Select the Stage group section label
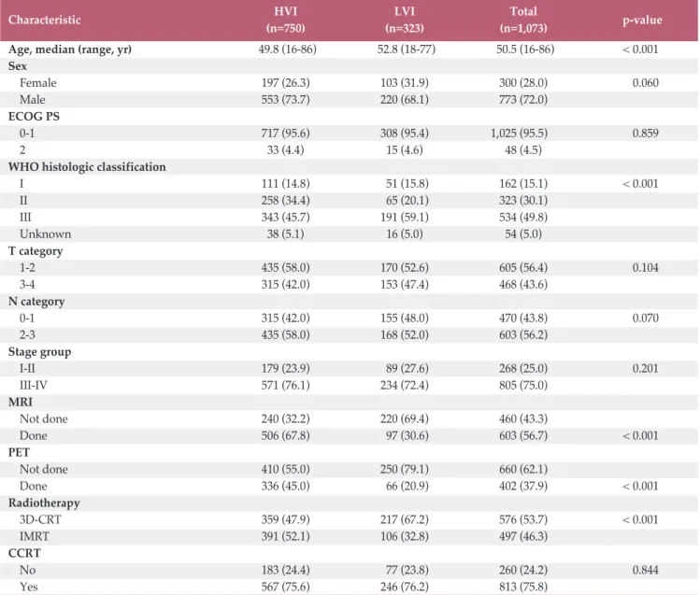Screen dimensions: 700x595 tap(40, 352)
